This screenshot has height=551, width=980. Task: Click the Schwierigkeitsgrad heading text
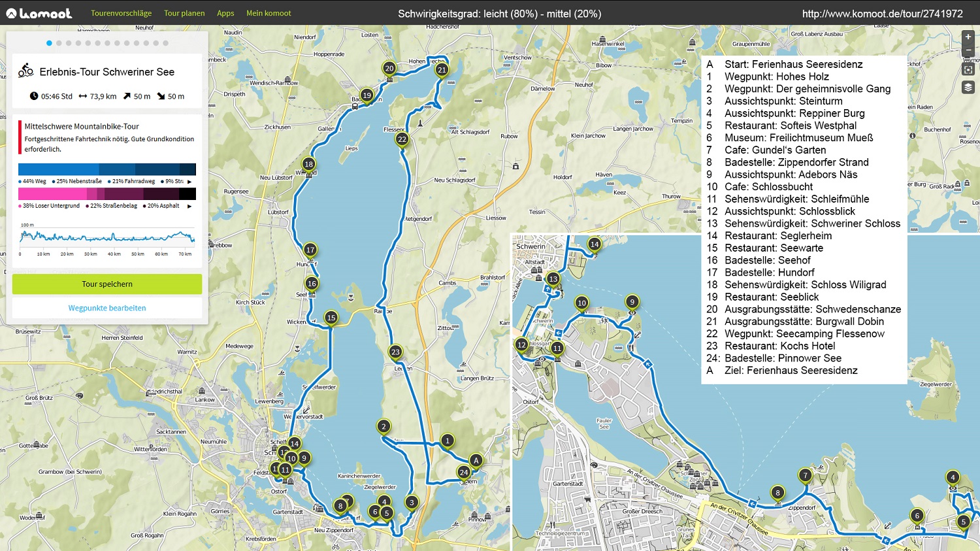(x=500, y=14)
